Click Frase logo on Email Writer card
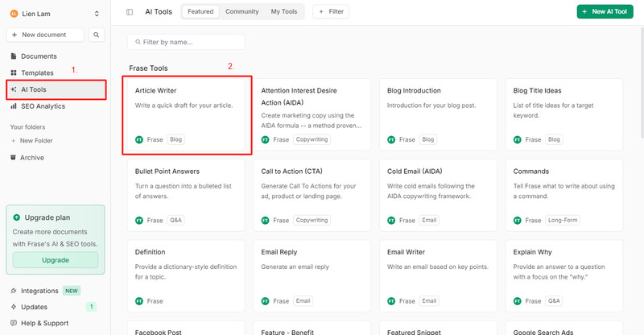Image resolution: width=644 pixels, height=335 pixels. [391, 301]
